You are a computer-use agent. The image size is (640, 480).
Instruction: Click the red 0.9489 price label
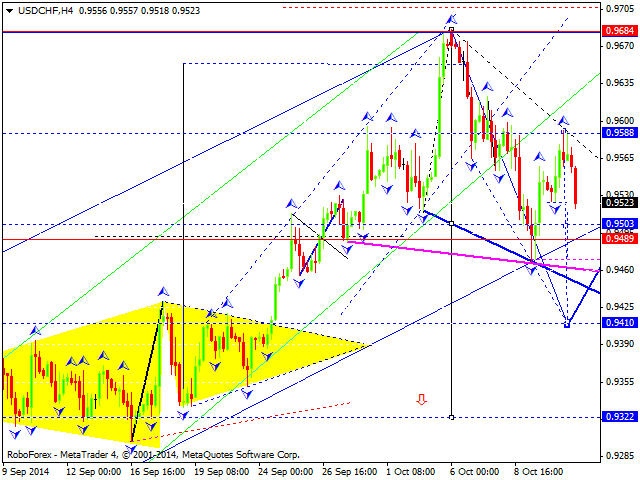click(620, 239)
